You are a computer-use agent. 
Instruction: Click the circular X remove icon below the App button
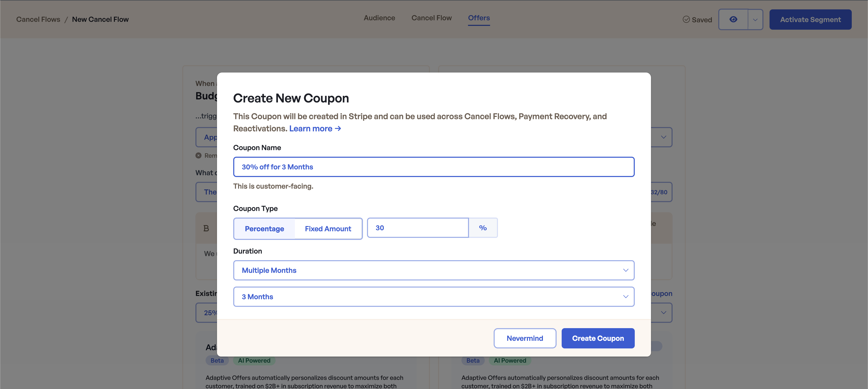pyautogui.click(x=199, y=155)
